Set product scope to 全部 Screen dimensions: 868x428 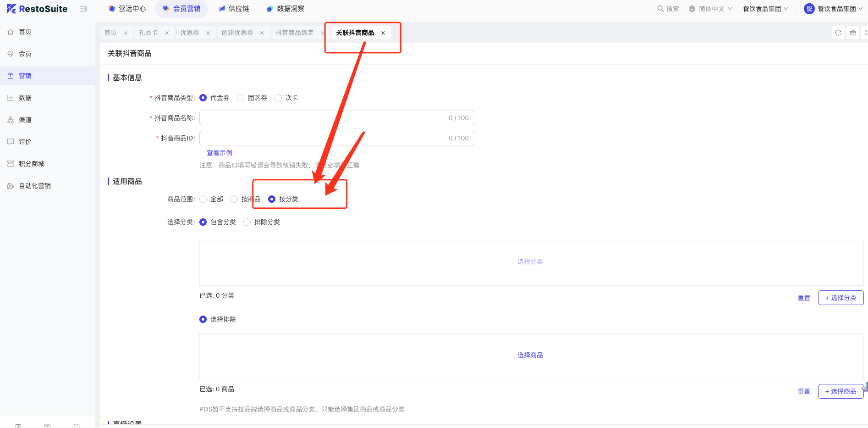(203, 199)
